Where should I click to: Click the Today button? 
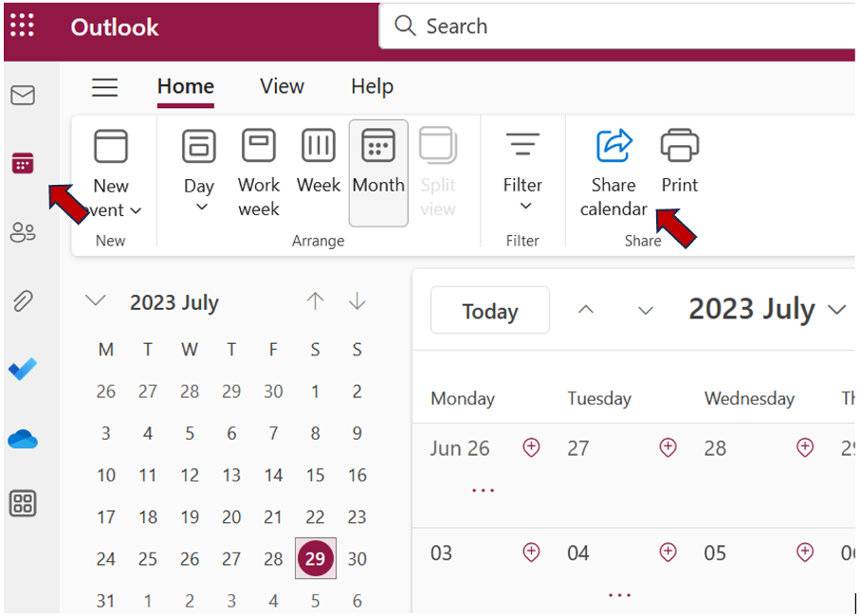(489, 311)
